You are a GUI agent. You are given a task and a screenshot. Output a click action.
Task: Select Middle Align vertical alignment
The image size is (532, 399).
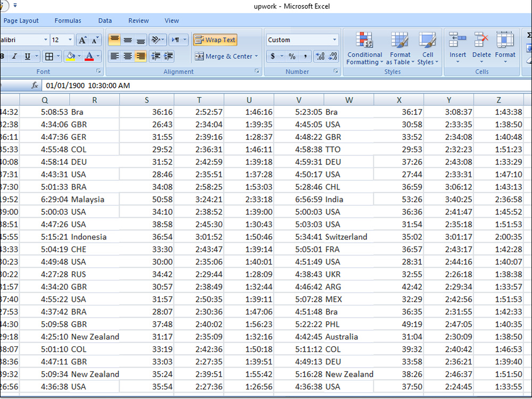click(128, 40)
